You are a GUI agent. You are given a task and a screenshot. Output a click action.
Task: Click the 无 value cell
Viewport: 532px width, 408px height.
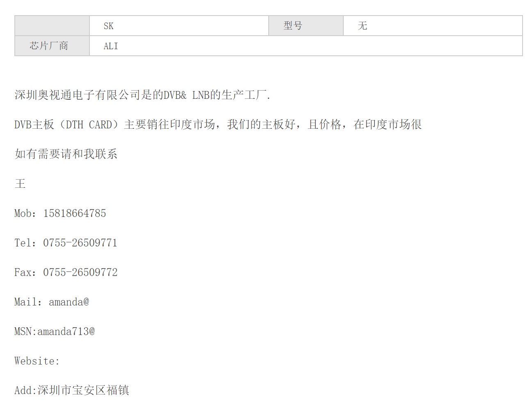pyautogui.click(x=433, y=26)
